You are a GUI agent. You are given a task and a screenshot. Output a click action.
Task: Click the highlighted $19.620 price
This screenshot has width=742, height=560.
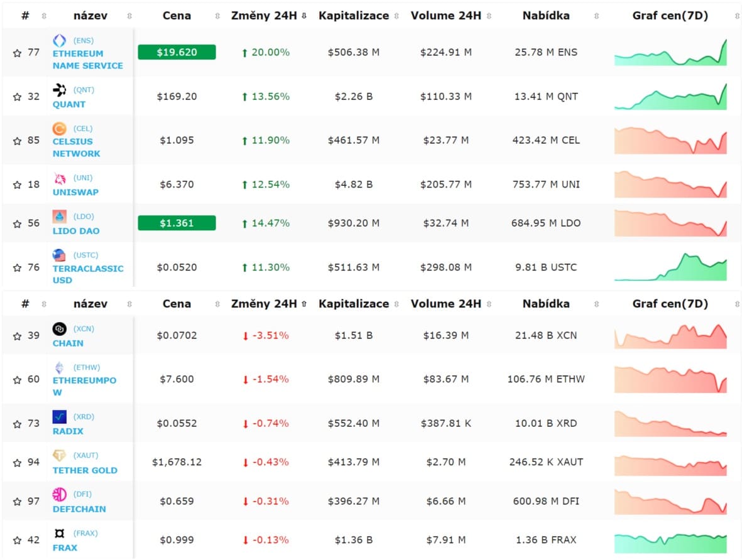(x=177, y=52)
